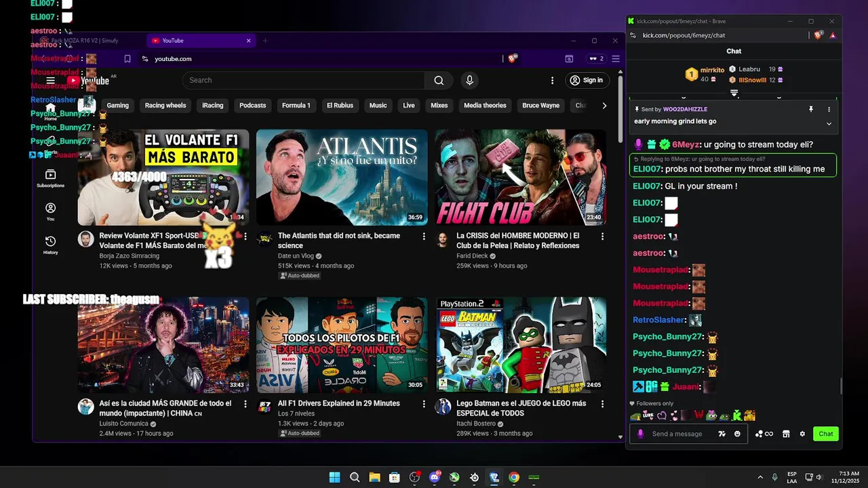Open Subscriptions in YouTube sidebar

(50, 179)
